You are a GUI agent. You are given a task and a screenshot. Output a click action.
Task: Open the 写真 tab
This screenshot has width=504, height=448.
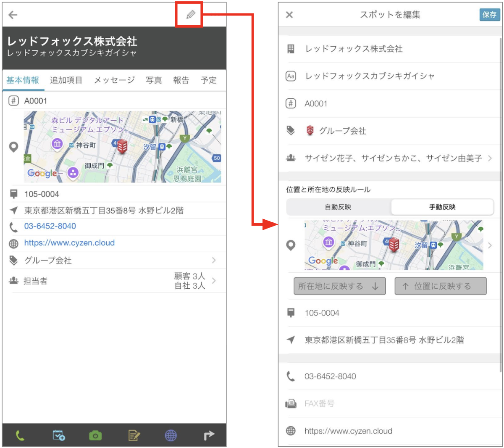coord(154,80)
